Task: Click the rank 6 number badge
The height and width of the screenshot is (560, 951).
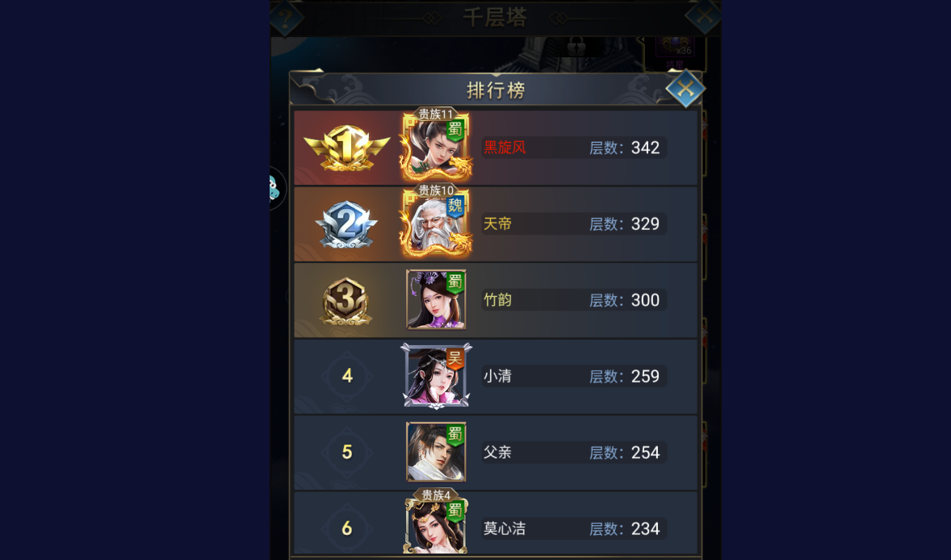Action: tap(347, 529)
